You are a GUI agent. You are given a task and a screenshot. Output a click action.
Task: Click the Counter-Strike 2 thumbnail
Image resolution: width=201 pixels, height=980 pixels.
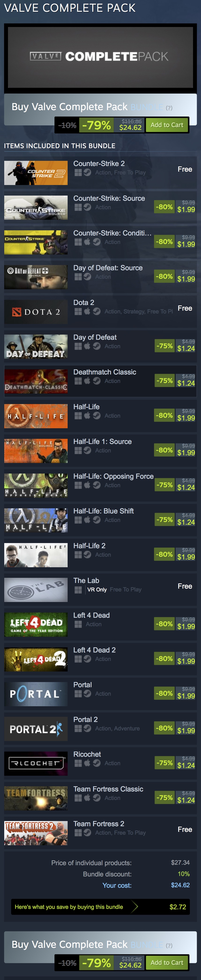36,173
